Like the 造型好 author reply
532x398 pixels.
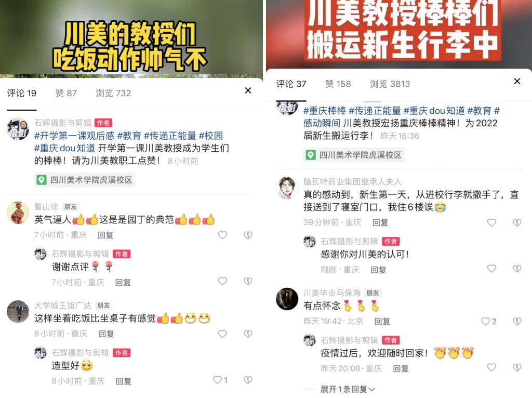[217, 380]
